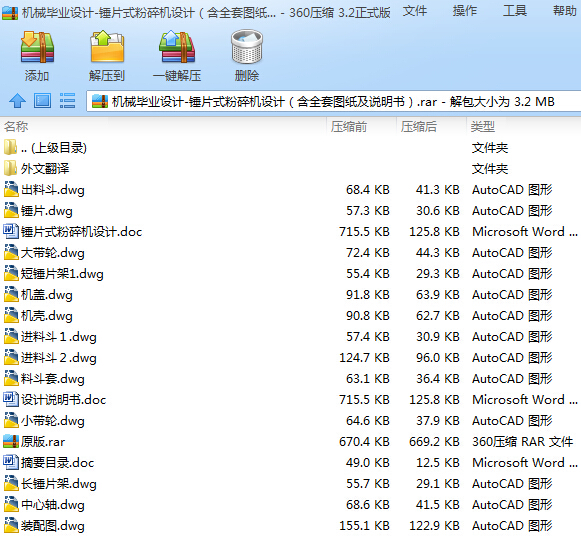Select the 小带轮.dwg file icon

point(11,421)
